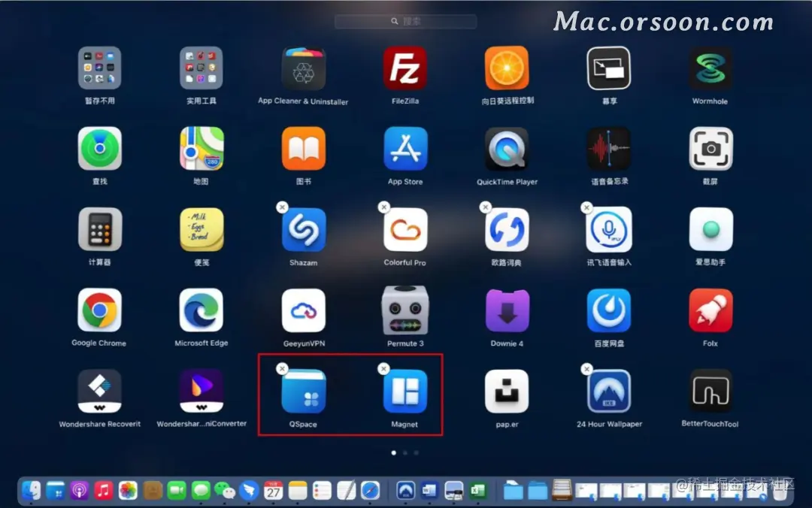
Task: Open Photos from the Dock
Action: pyautogui.click(x=128, y=490)
